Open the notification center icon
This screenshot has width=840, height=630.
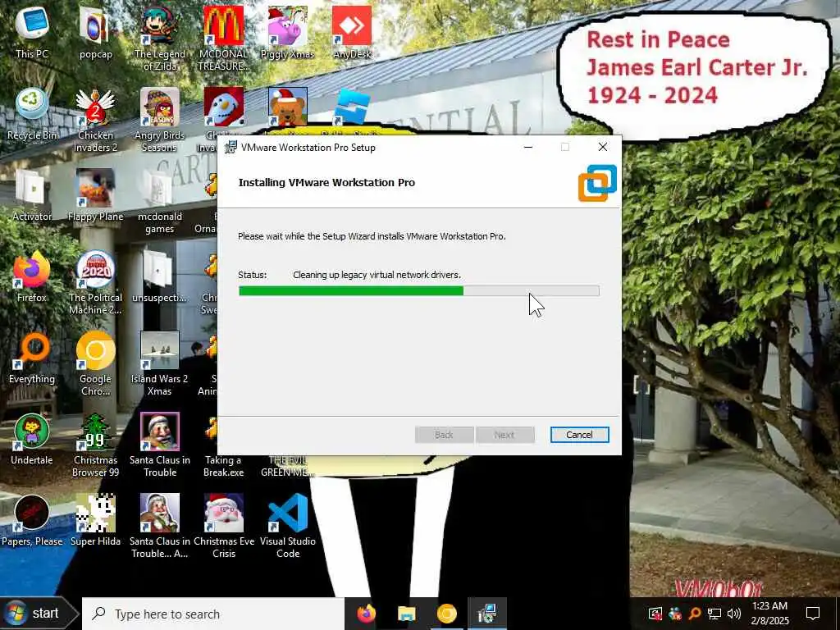[x=813, y=614]
